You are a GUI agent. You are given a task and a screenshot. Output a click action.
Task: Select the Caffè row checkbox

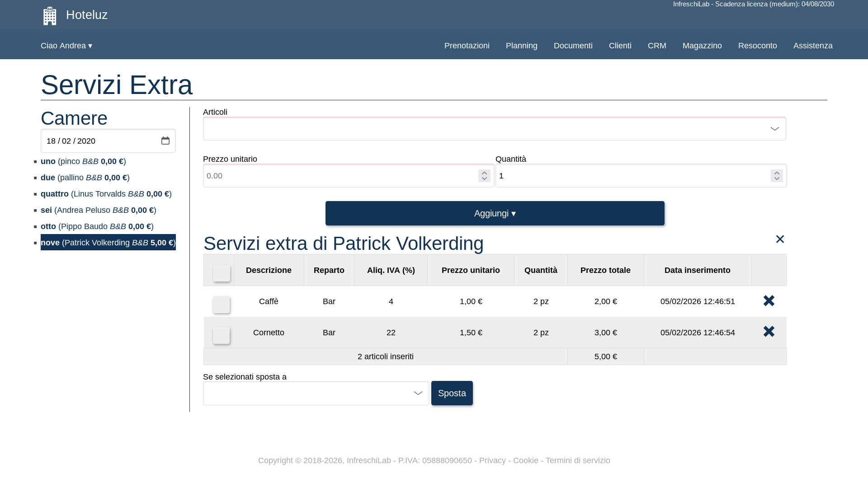[222, 305]
